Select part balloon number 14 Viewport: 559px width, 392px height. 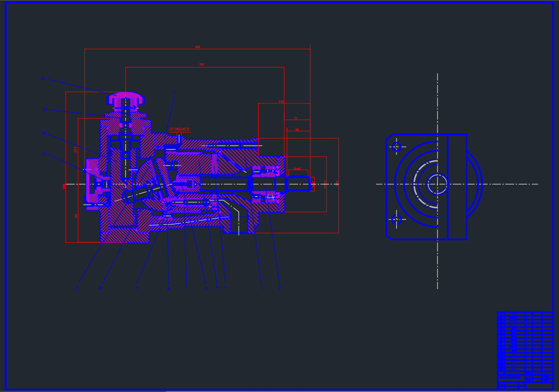pyautogui.click(x=45, y=110)
